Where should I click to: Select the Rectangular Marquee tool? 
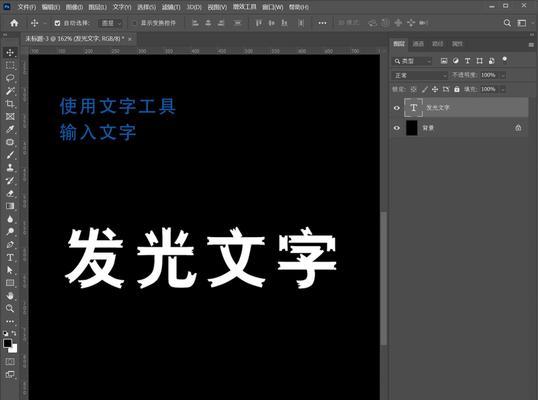coord(10,65)
